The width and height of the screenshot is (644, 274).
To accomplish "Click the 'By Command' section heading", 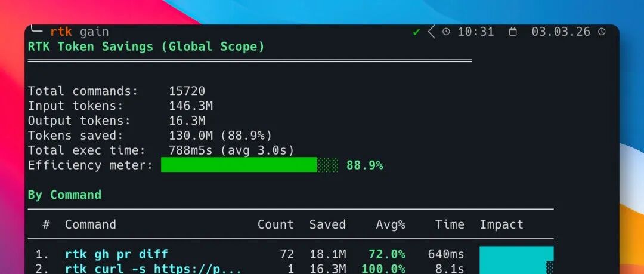I will (64, 195).
